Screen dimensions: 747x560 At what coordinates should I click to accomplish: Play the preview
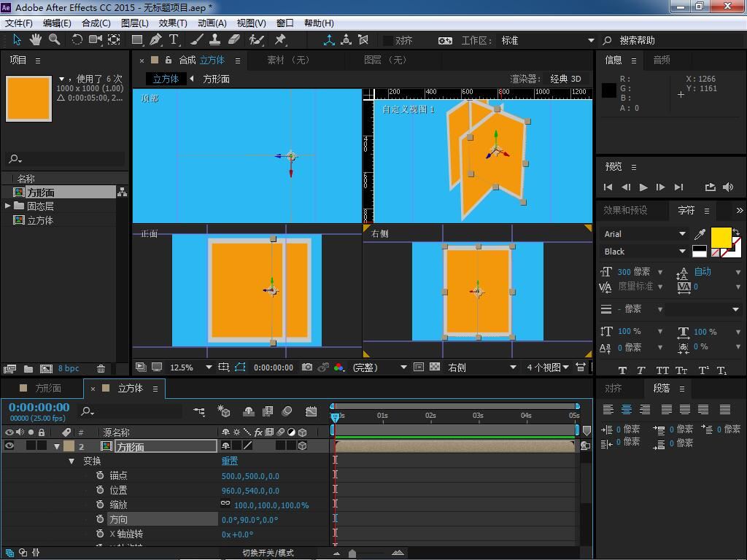click(643, 187)
